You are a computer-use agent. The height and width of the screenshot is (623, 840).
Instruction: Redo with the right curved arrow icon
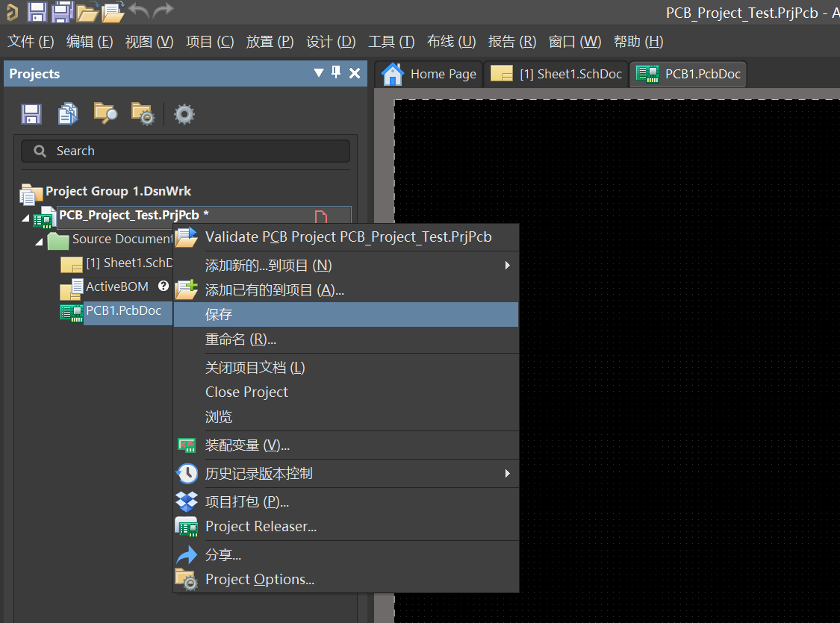tap(163, 10)
